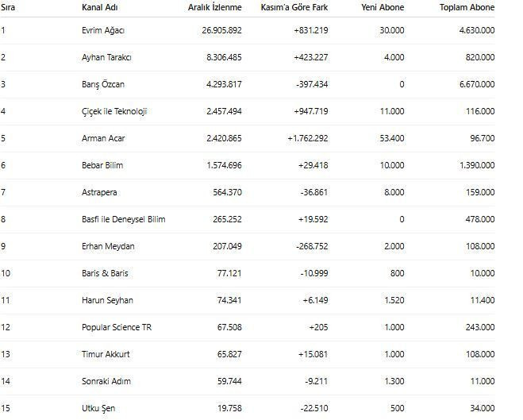This screenshot has width=523, height=420.
Task: Select Astrapera in the channel list
Action: tap(100, 192)
